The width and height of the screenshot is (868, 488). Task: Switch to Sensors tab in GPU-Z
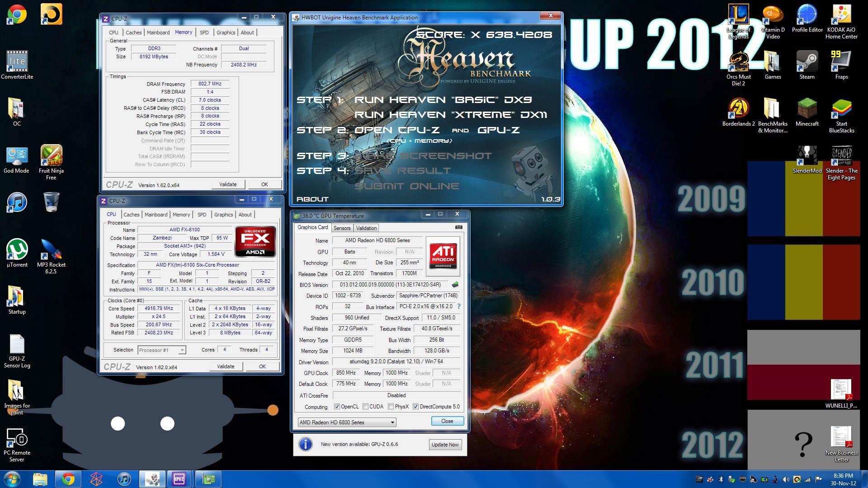pos(342,228)
